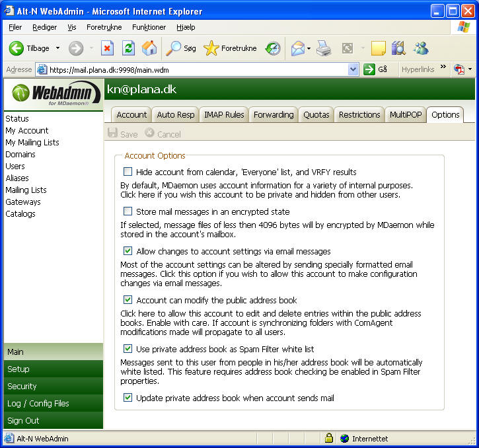Open the Tilbage back history dropdown arrow
The image size is (479, 448).
click(57, 48)
